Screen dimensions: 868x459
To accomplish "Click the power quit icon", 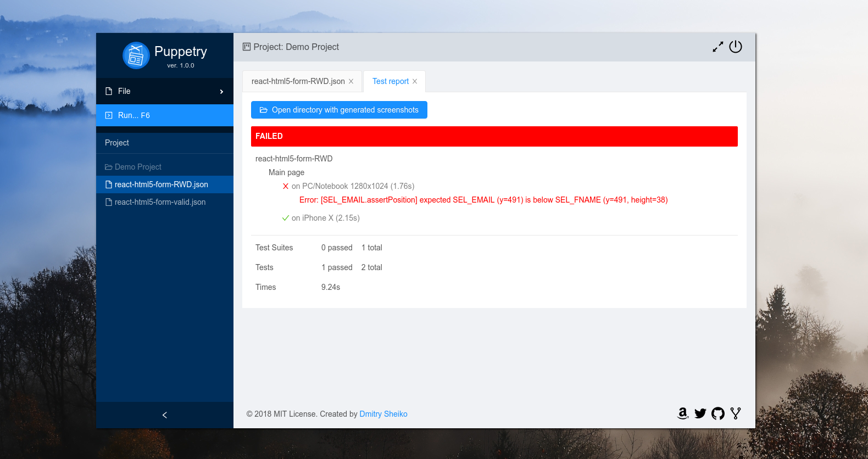I will pyautogui.click(x=736, y=47).
